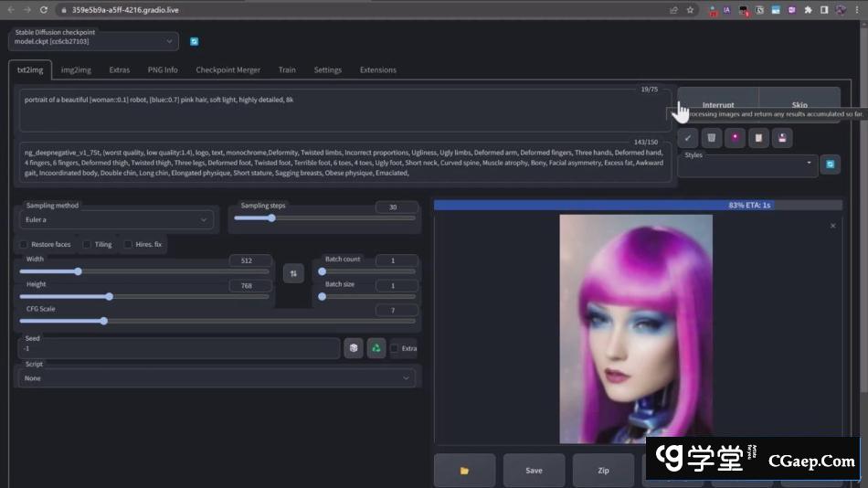Screen dimensions: 868x488
Task: Click the Interrupt button
Action: (718, 103)
